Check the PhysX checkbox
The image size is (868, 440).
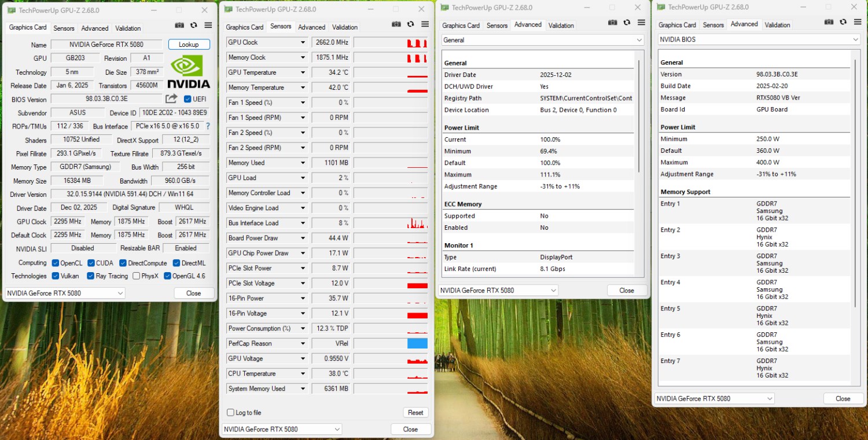pyautogui.click(x=136, y=276)
